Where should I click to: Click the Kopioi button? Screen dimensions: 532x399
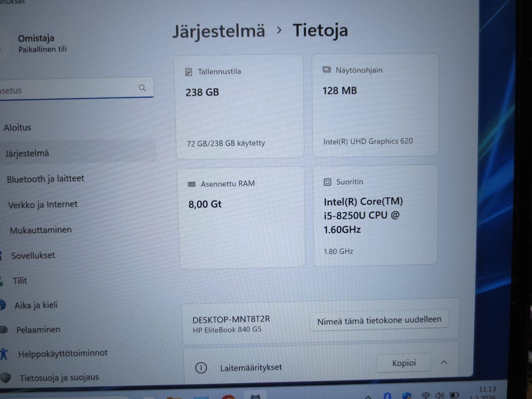[404, 364]
